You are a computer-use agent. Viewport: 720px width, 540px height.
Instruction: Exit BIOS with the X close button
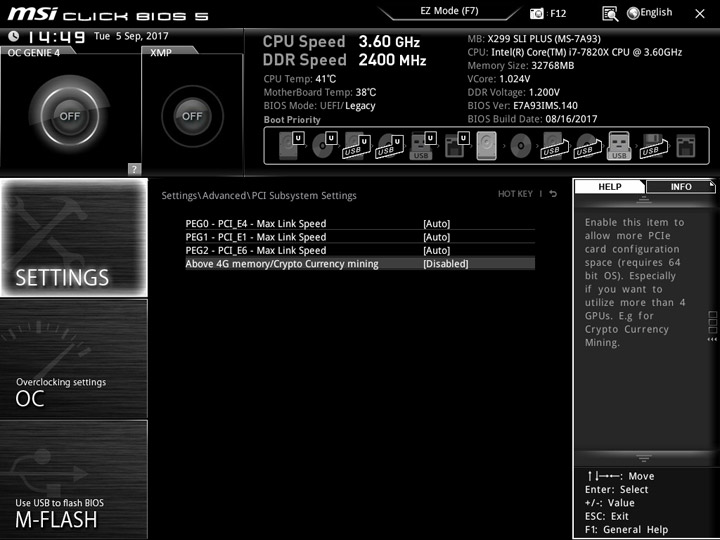(x=700, y=14)
